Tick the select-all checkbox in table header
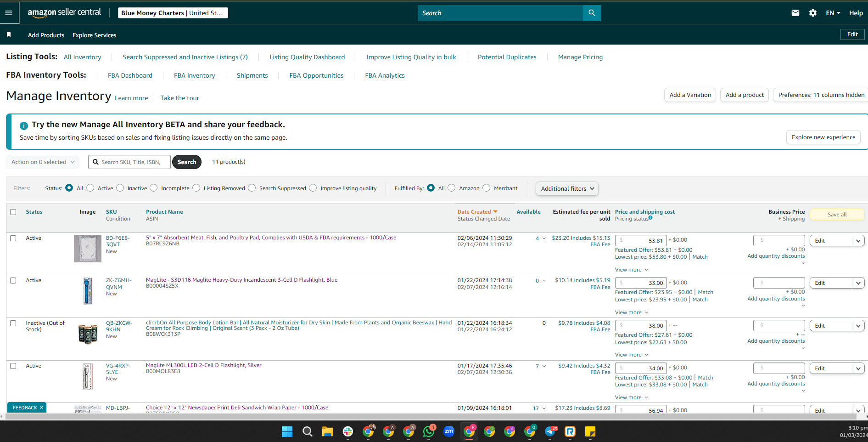 pyautogui.click(x=13, y=212)
